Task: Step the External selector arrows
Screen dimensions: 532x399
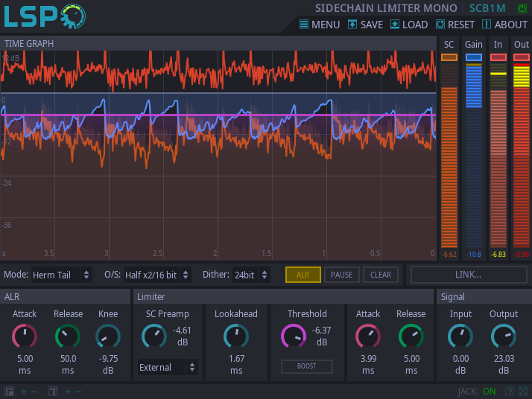Action: pos(192,367)
